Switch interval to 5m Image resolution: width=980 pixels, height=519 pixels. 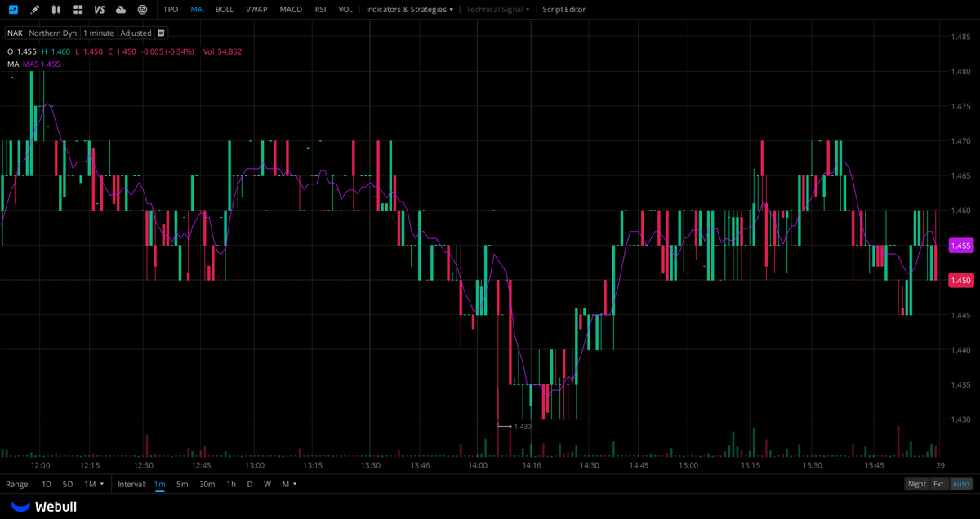pyautogui.click(x=182, y=484)
